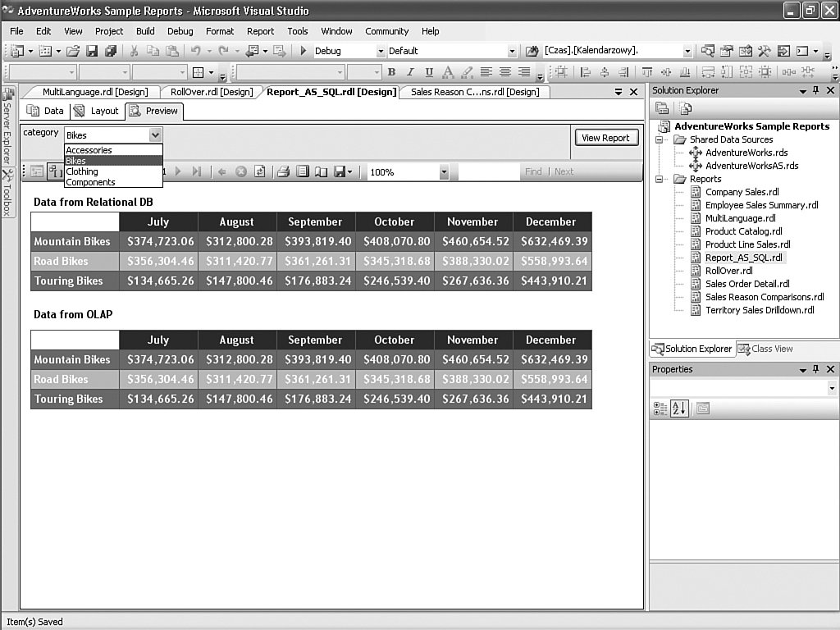
Task: Open the Server Explorer side tab
Action: (7, 126)
